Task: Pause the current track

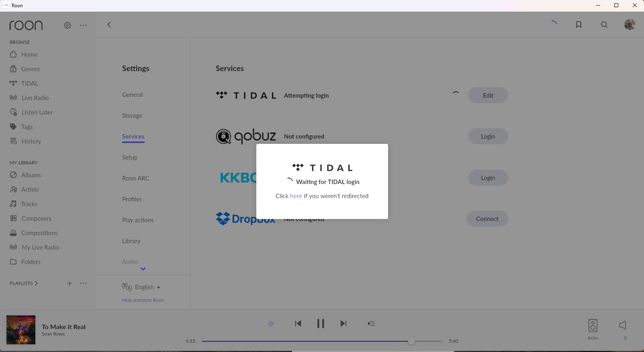Action: [x=320, y=323]
